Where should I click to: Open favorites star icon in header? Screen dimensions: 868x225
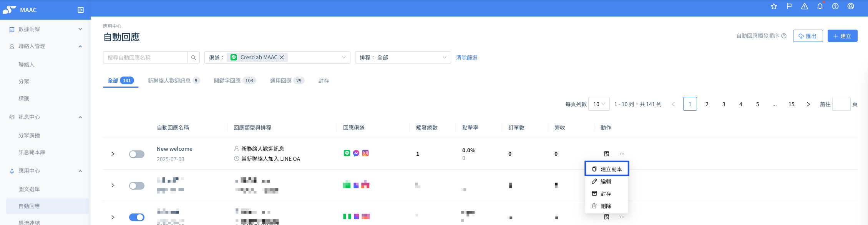[x=774, y=6]
